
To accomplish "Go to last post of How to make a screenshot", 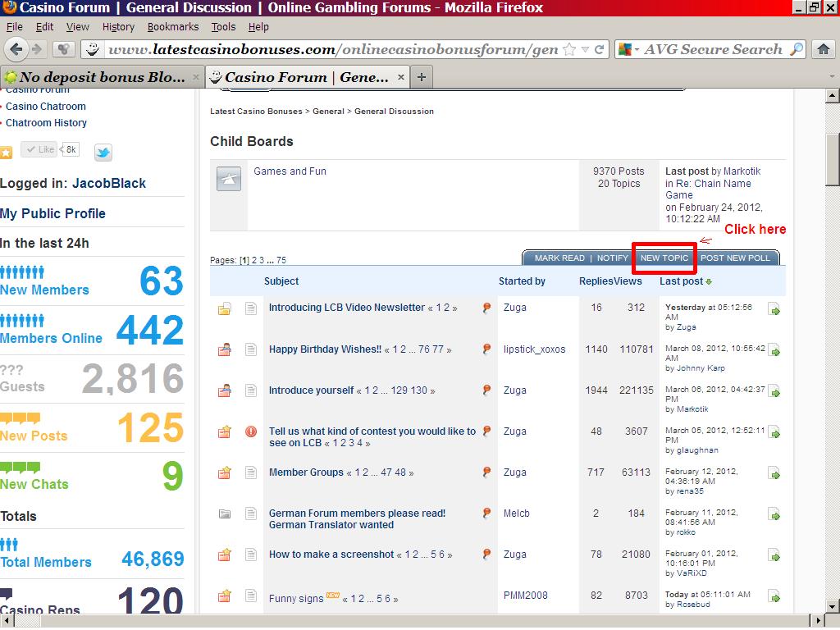I will 774,555.
